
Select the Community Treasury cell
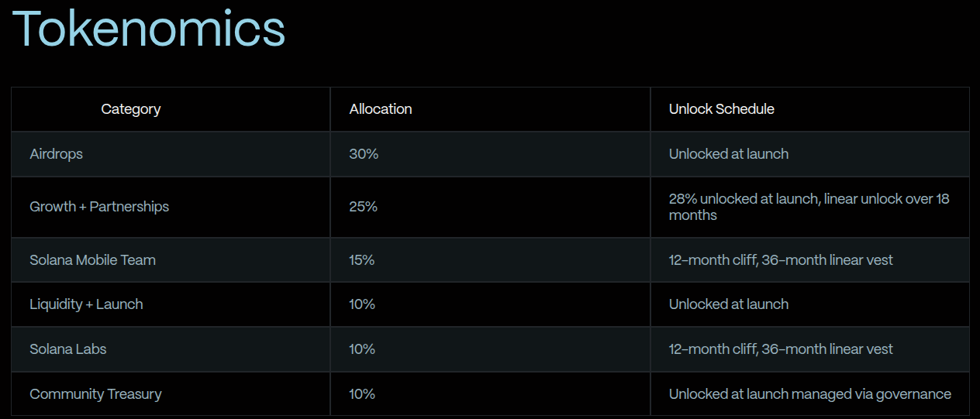click(x=96, y=394)
